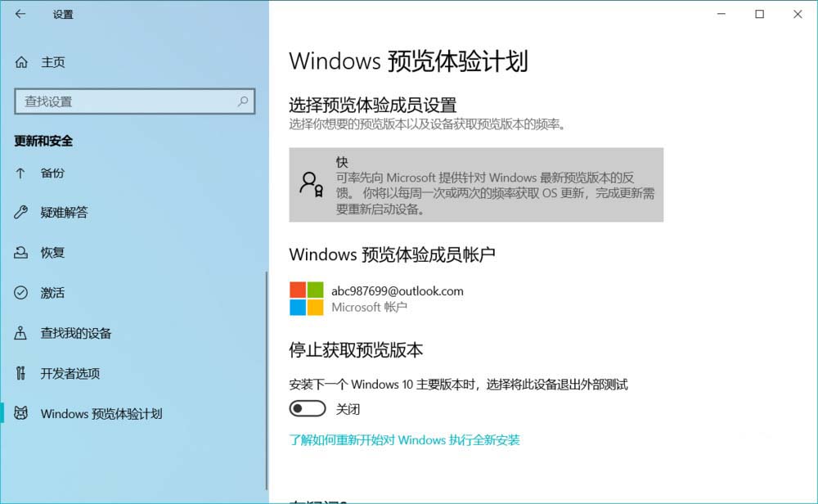Viewport: 818px width, 504px height.
Task: Open the Home (主页) icon
Action: (x=21, y=62)
